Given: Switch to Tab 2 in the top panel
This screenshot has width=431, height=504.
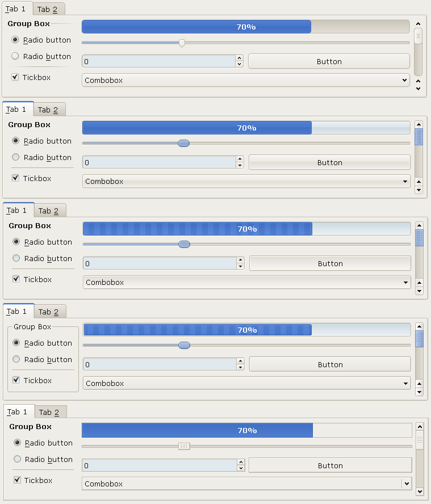Looking at the screenshot, I should [49, 9].
